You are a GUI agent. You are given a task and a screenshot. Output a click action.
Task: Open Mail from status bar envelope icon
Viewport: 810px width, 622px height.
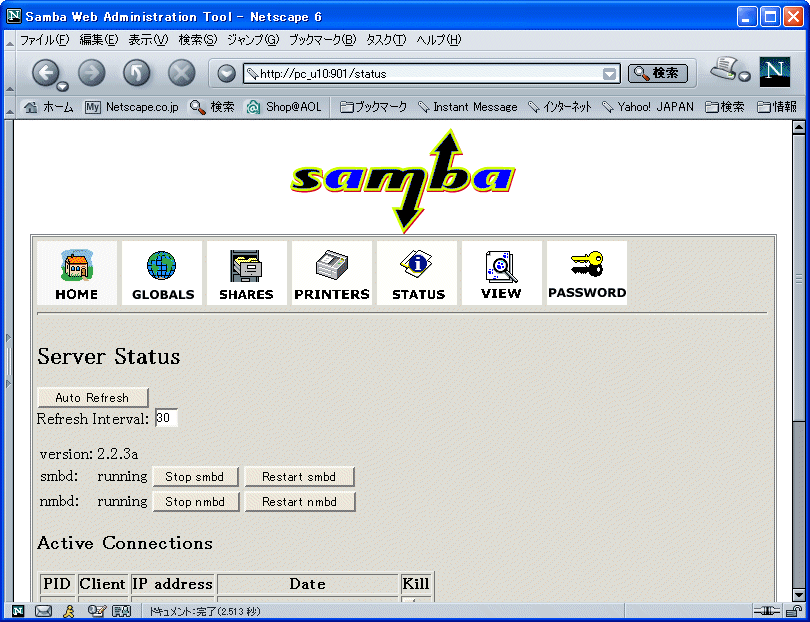click(43, 612)
